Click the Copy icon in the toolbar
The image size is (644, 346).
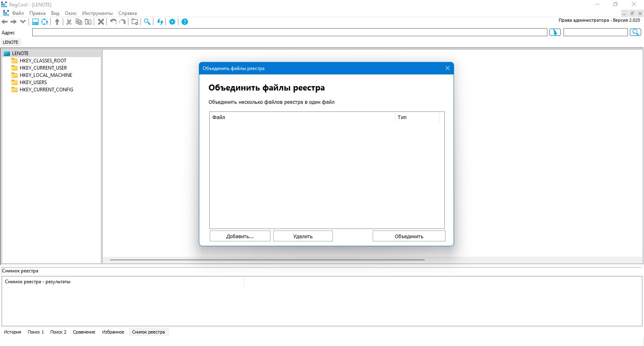click(79, 22)
